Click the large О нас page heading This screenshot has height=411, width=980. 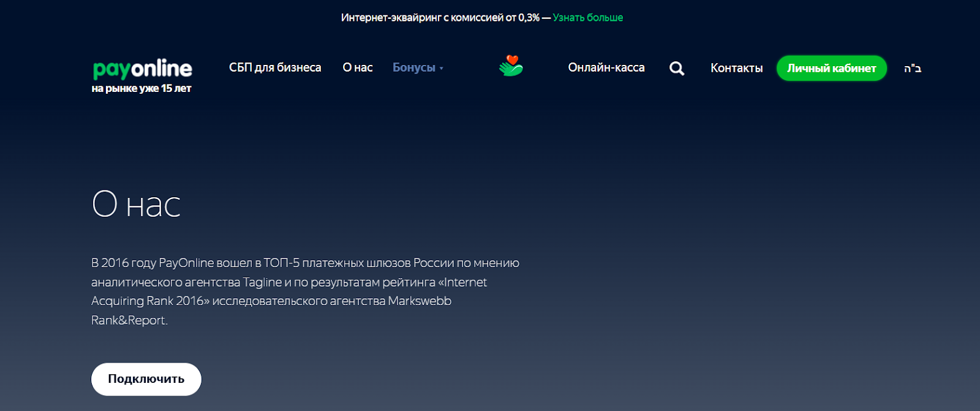[x=136, y=204]
